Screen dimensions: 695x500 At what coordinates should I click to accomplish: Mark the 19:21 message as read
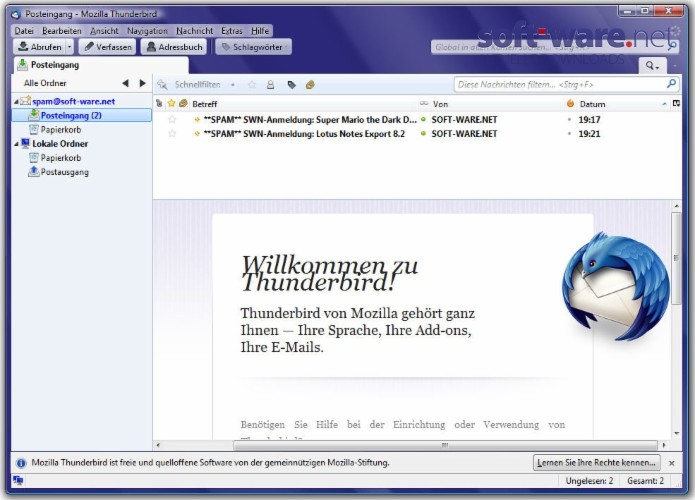(x=423, y=134)
